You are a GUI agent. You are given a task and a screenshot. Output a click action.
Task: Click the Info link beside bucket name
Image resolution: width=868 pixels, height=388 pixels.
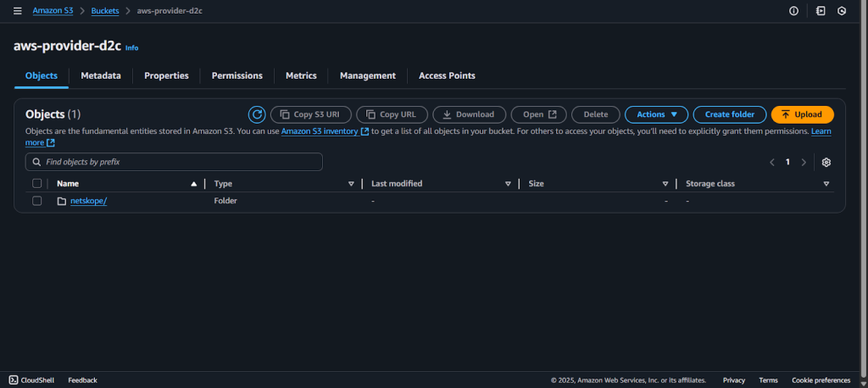(131, 48)
